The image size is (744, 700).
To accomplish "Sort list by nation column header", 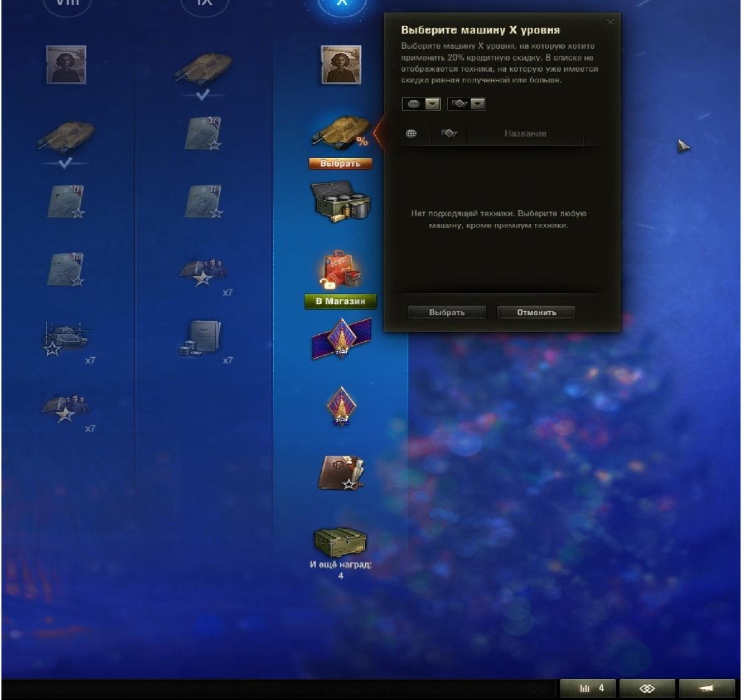I will pyautogui.click(x=411, y=133).
